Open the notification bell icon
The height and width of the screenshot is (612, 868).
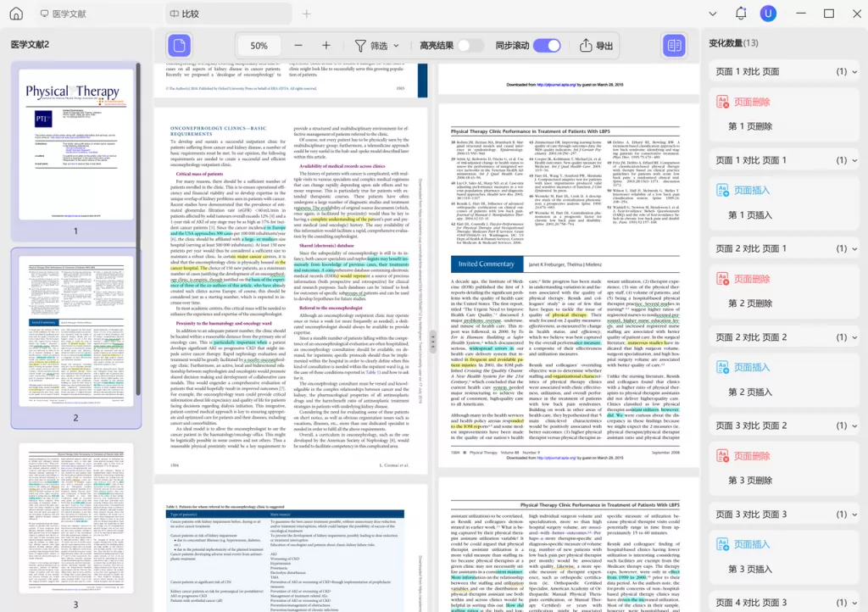coord(740,14)
